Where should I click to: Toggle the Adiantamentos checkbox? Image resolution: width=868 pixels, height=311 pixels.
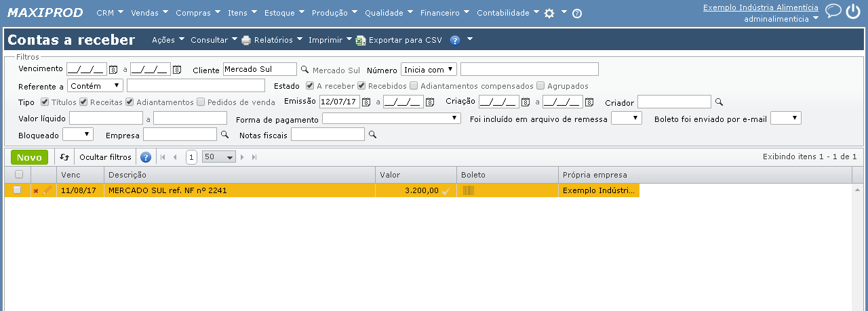click(130, 102)
